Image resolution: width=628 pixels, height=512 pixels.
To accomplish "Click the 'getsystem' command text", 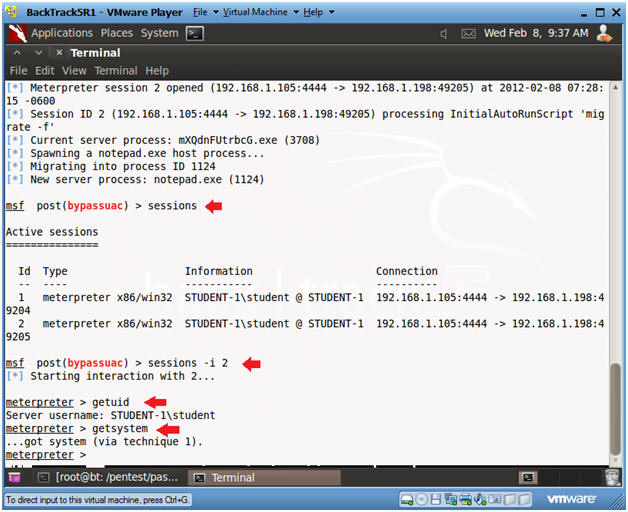I will coord(120,429).
